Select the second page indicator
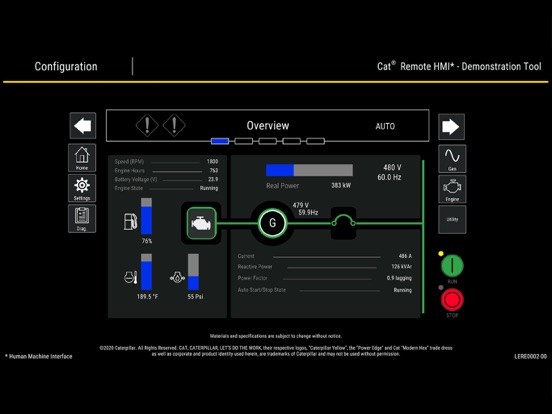The image size is (552, 414). coord(244,141)
